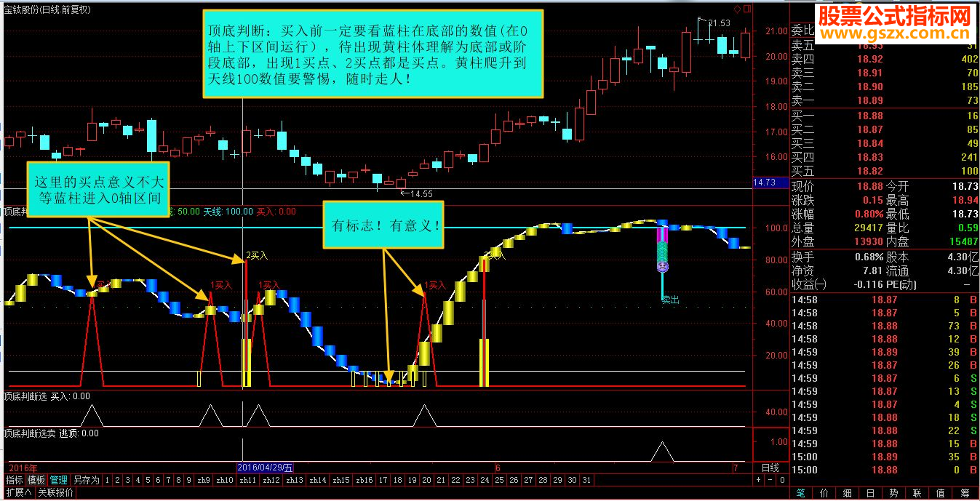Click the diamond icon above the price axis
This screenshot has height=501, width=980.
pyautogui.click(x=737, y=9)
